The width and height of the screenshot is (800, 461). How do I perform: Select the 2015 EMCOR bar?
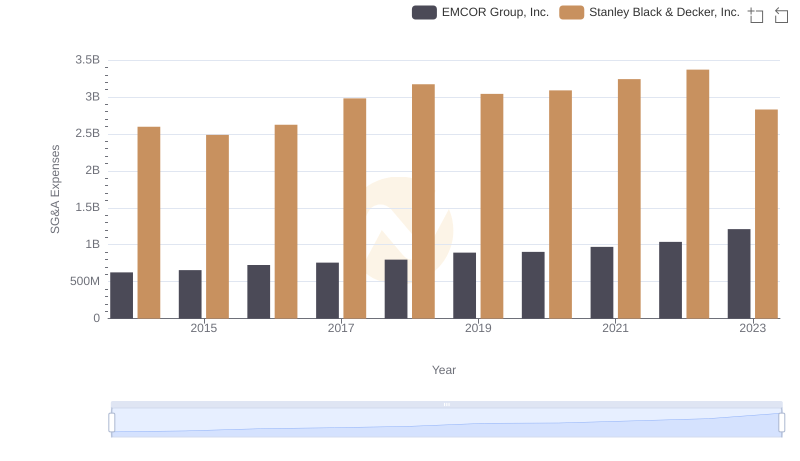(190, 294)
